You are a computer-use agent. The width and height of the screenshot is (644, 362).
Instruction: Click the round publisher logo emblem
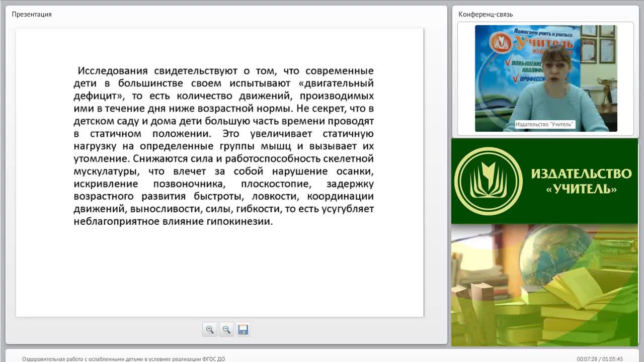(488, 181)
